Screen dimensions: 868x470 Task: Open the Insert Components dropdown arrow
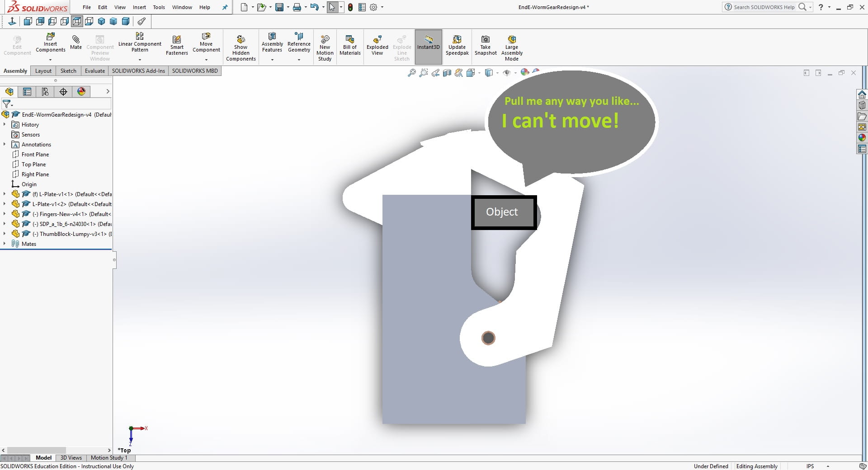(x=51, y=60)
